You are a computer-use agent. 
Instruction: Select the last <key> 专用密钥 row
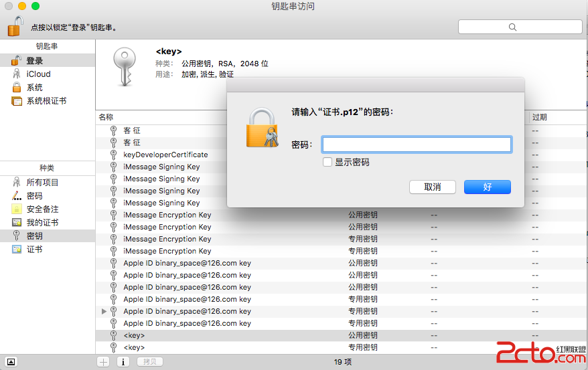point(342,347)
